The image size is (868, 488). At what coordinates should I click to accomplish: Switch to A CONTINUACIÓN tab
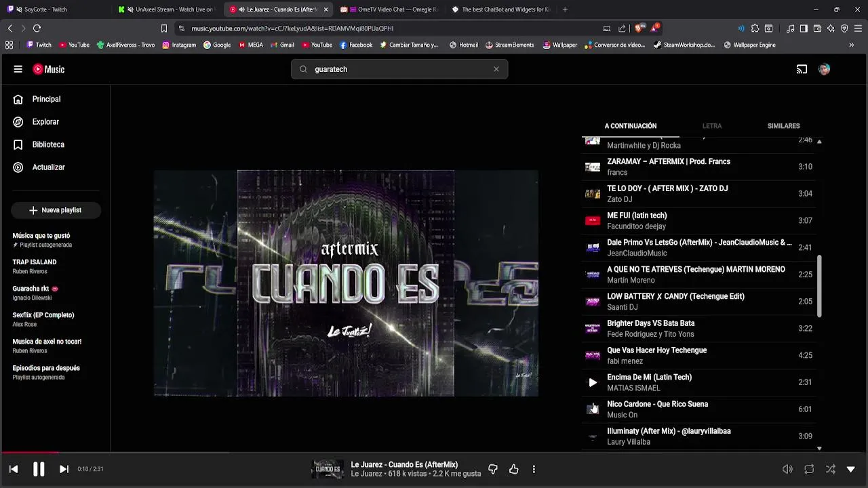coord(631,126)
